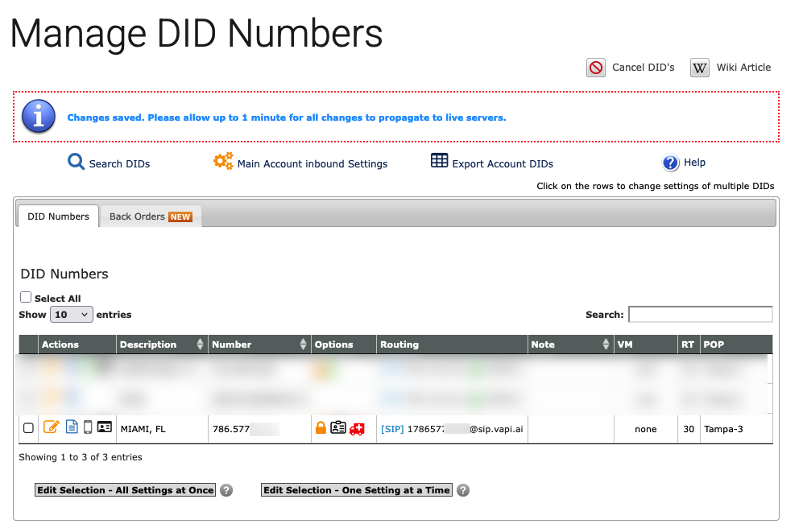Click Export Account DIDs link text
This screenshot has height=532, width=807.
coord(503,163)
